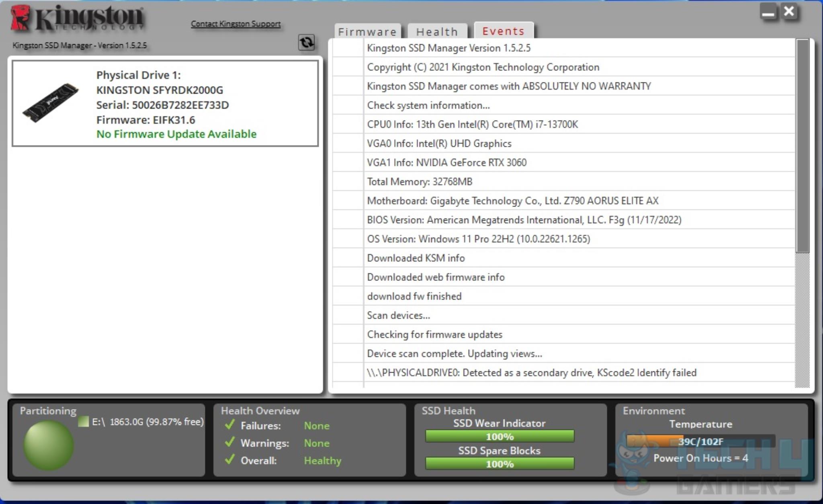Viewport: 823px width, 504px height.
Task: Switch to the Health tab
Action: 437,31
